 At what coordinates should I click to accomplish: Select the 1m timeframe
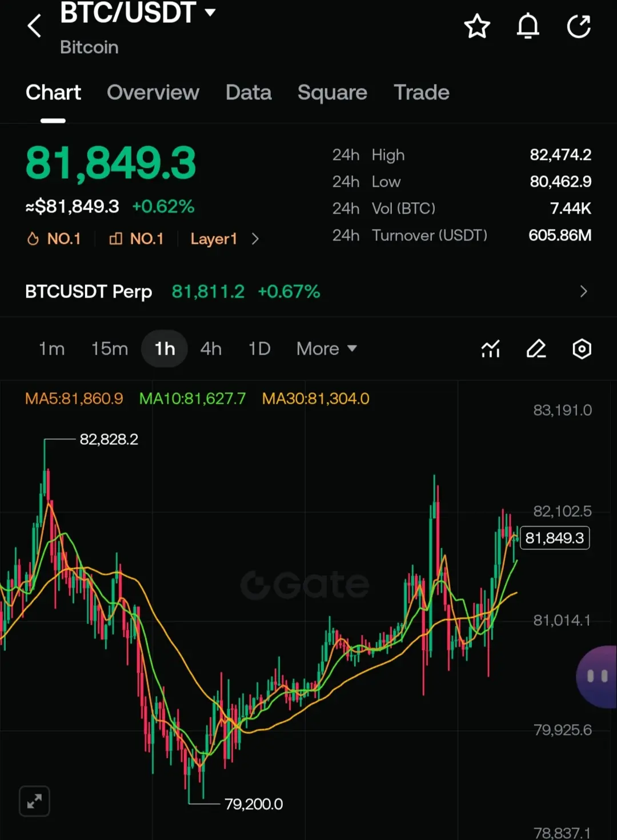pyautogui.click(x=51, y=348)
